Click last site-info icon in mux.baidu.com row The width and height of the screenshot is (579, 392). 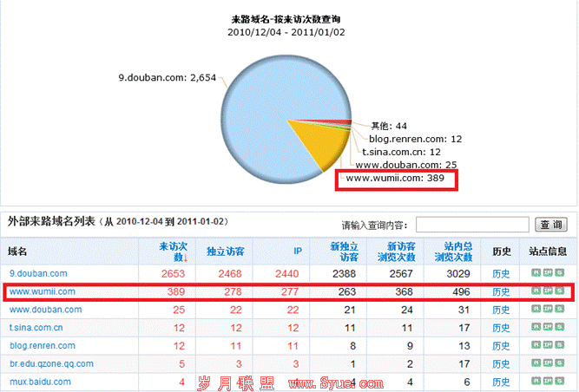tap(560, 381)
